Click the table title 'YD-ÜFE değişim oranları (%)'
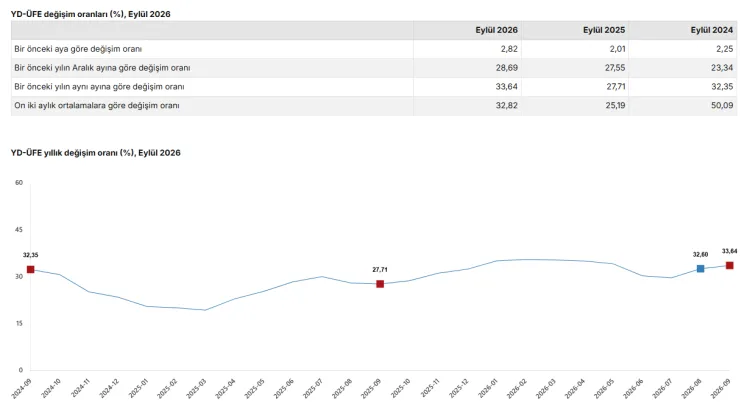The image size is (750, 411). coord(67,14)
